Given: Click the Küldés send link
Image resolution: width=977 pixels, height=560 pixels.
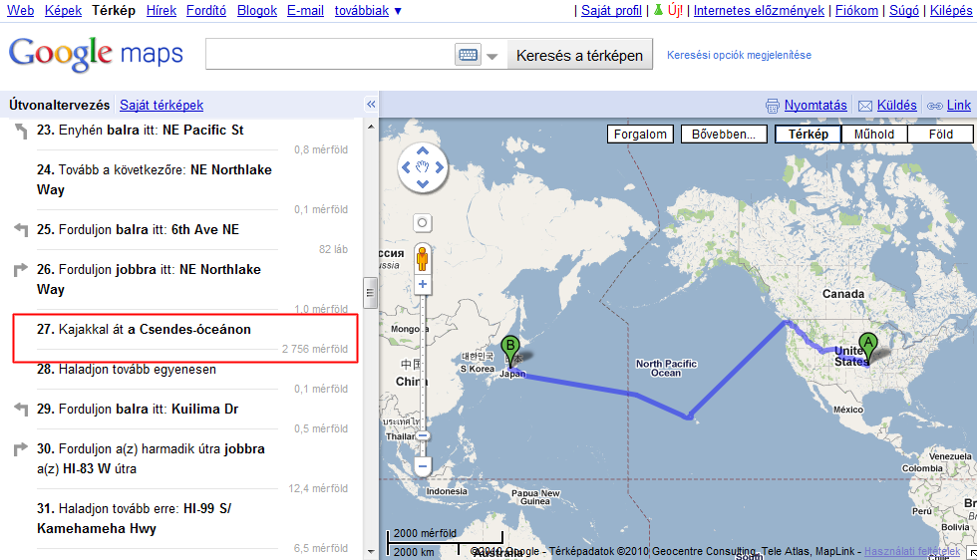Looking at the screenshot, I should (896, 106).
